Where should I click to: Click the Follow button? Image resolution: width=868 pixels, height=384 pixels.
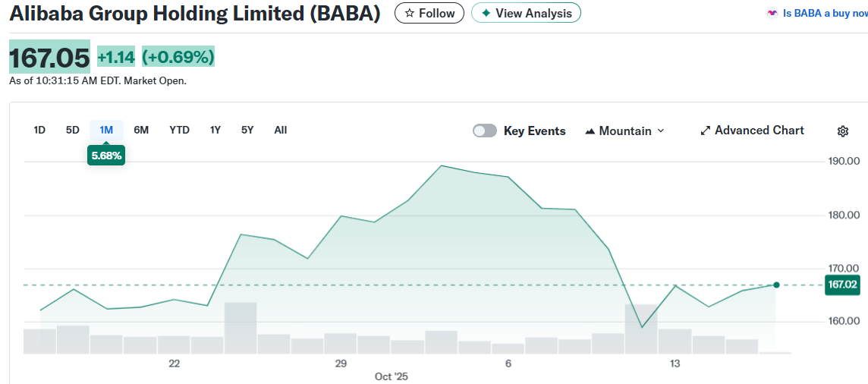point(429,13)
